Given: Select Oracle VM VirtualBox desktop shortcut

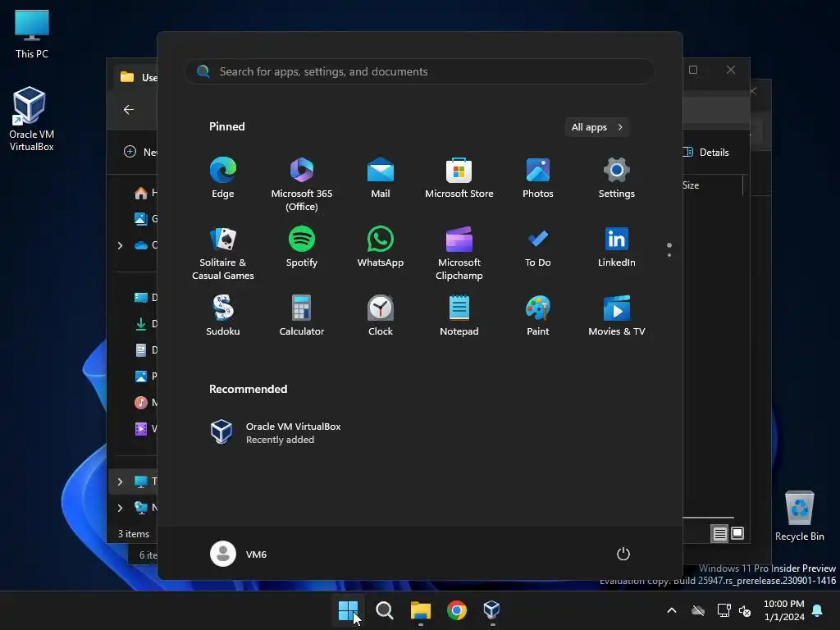Looking at the screenshot, I should tap(32, 119).
